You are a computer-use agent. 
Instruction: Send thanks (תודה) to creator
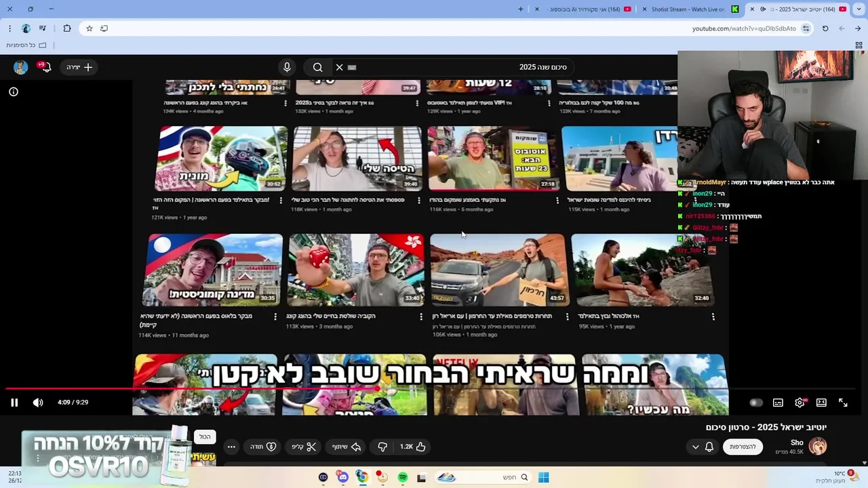[263, 447]
